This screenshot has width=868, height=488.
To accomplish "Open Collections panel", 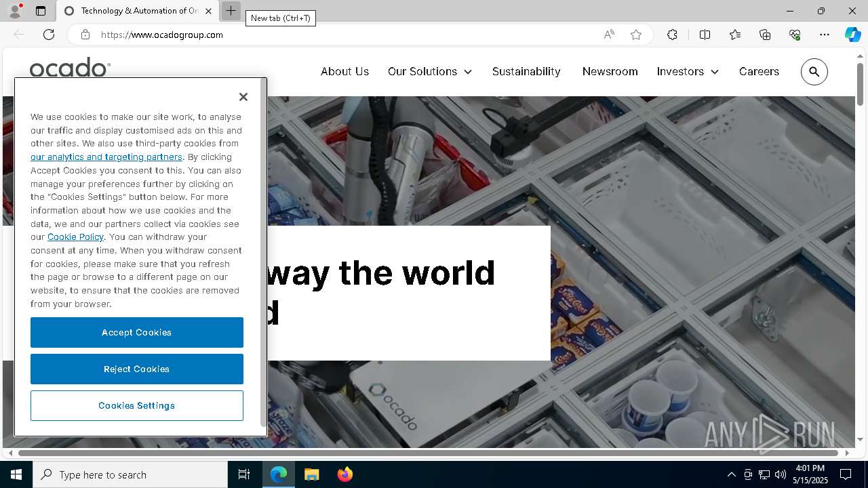I will 765,35.
